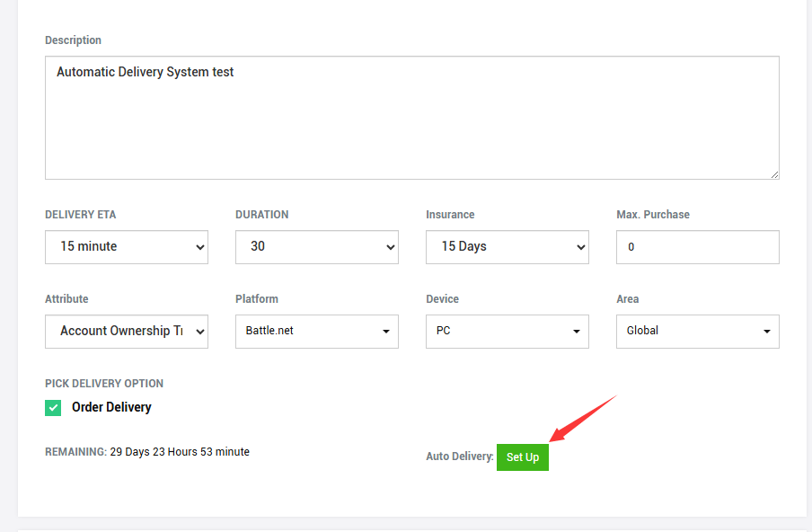This screenshot has height=532, width=812.
Task: Click into the Max. Purchase number field
Action: [697, 247]
